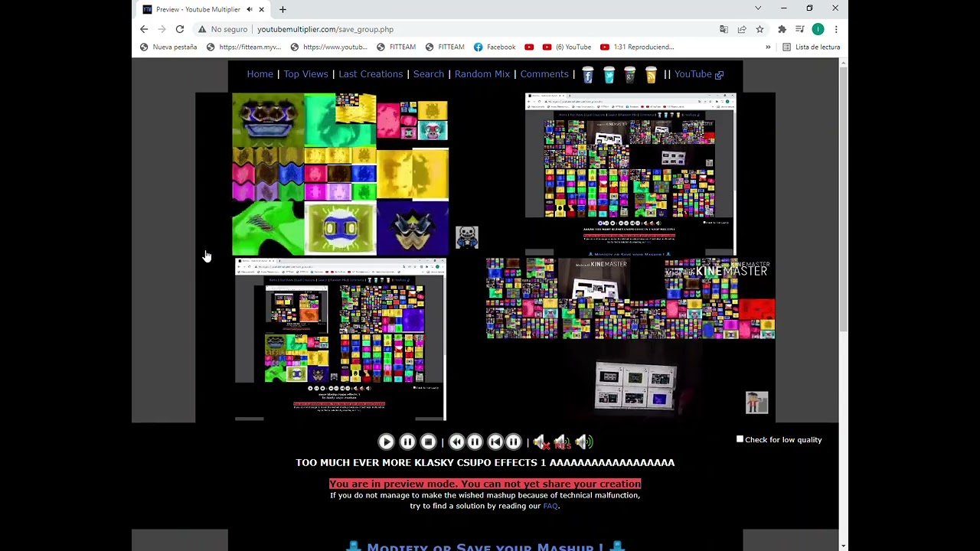The width and height of the screenshot is (980, 551).
Task: Mute the tab using its speaker icon
Action: click(x=250, y=9)
